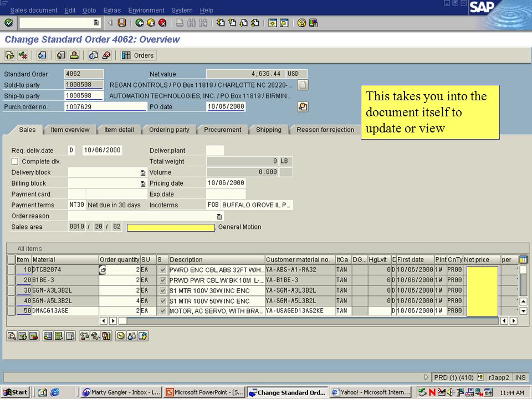Screen dimensions: 532x399
Task: Select row selector for item 50
Action: click(11, 311)
